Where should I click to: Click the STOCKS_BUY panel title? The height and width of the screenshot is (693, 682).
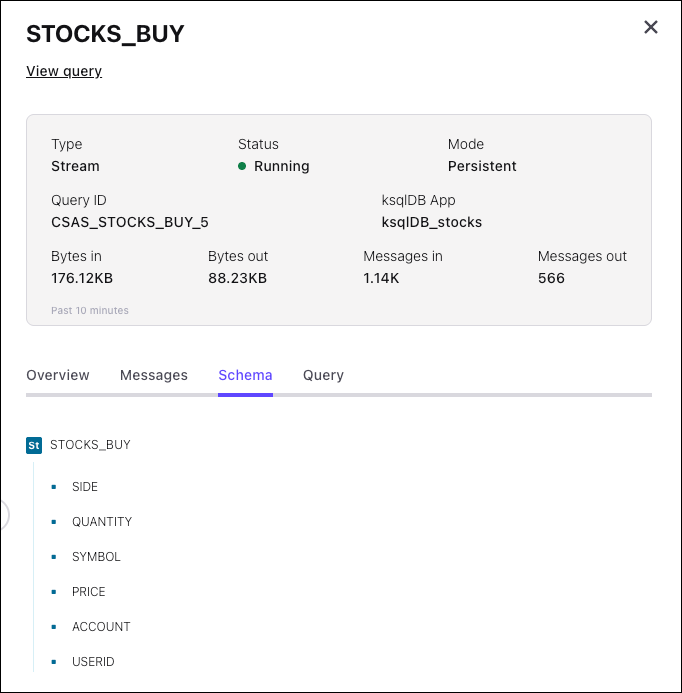pos(105,33)
